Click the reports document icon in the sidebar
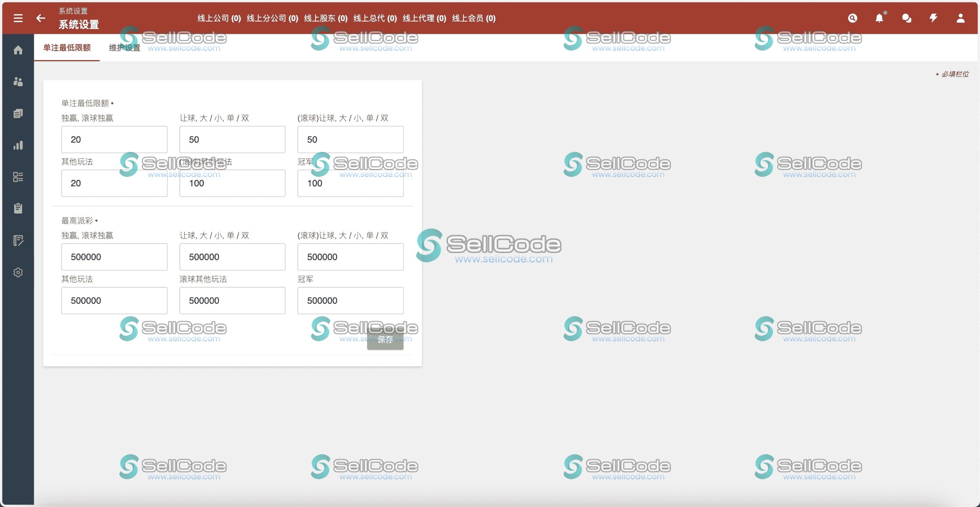Screen dimensions: 980x507 pos(18,113)
